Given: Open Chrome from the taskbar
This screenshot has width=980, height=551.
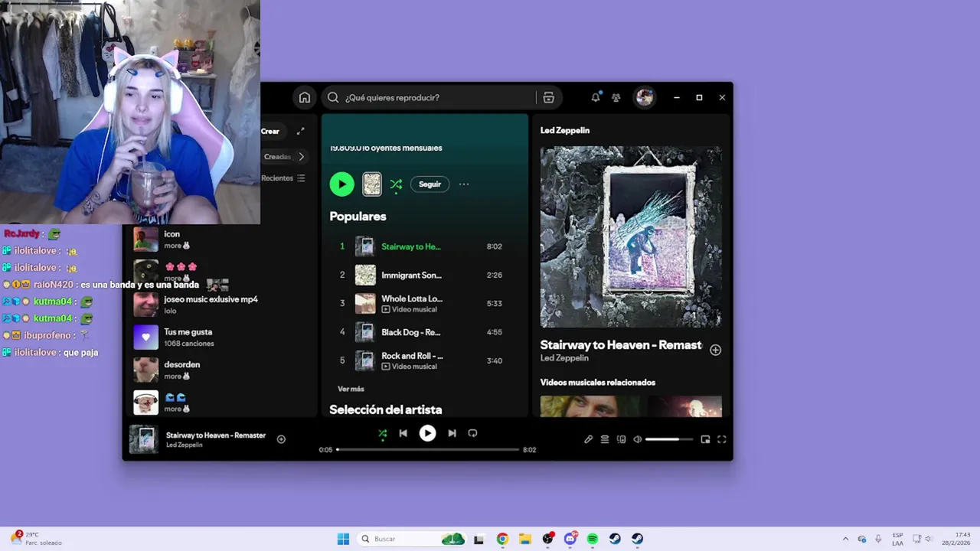Looking at the screenshot, I should coord(502,539).
